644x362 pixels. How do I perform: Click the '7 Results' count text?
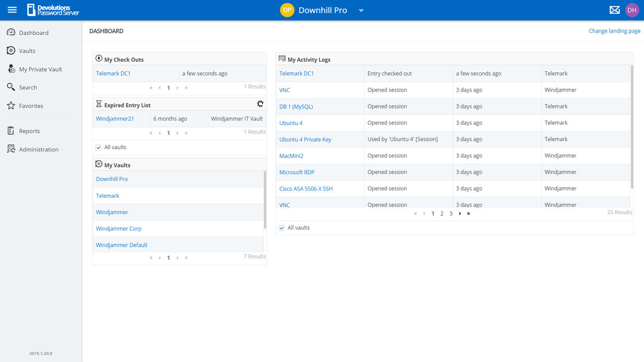click(255, 256)
